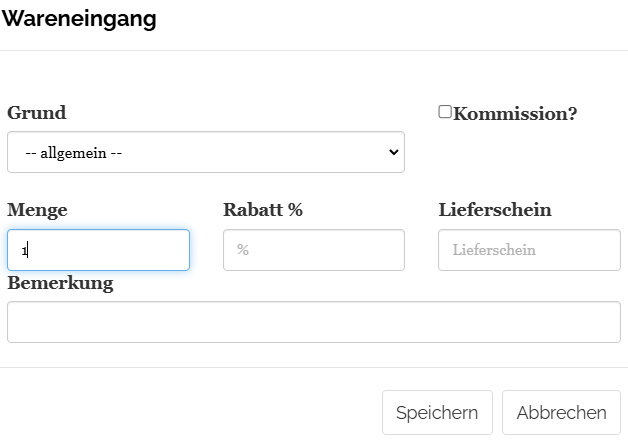Click the grey Lieferschein placeholder text

tap(494, 250)
